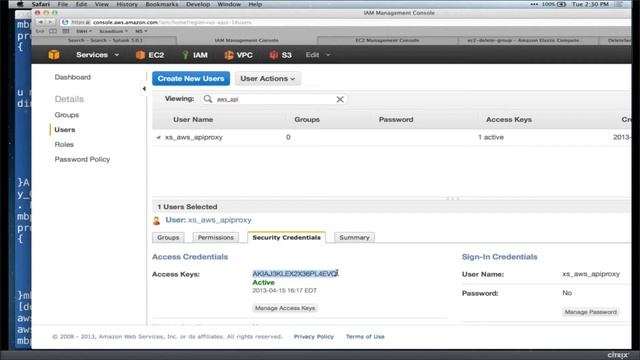
Task: Switch to the Splunk Search browser tab
Action: [105, 40]
